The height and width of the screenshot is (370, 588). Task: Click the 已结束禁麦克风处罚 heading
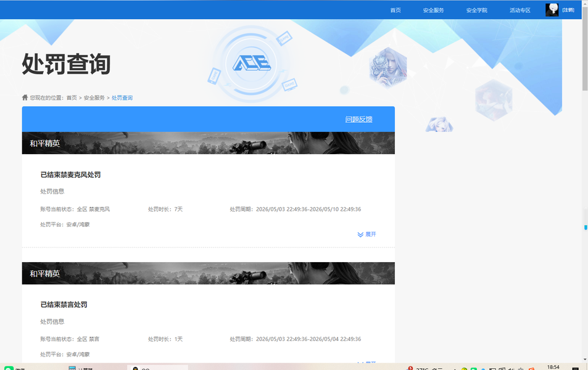tap(70, 175)
